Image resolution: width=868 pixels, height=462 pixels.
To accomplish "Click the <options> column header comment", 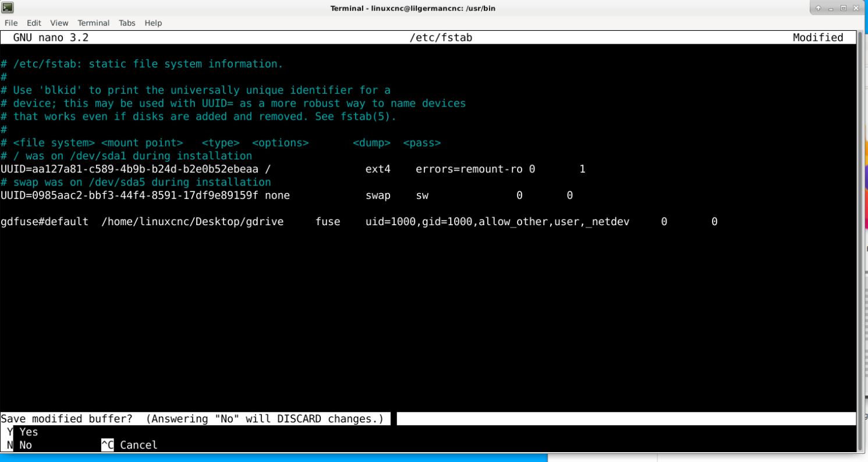I will (x=281, y=143).
